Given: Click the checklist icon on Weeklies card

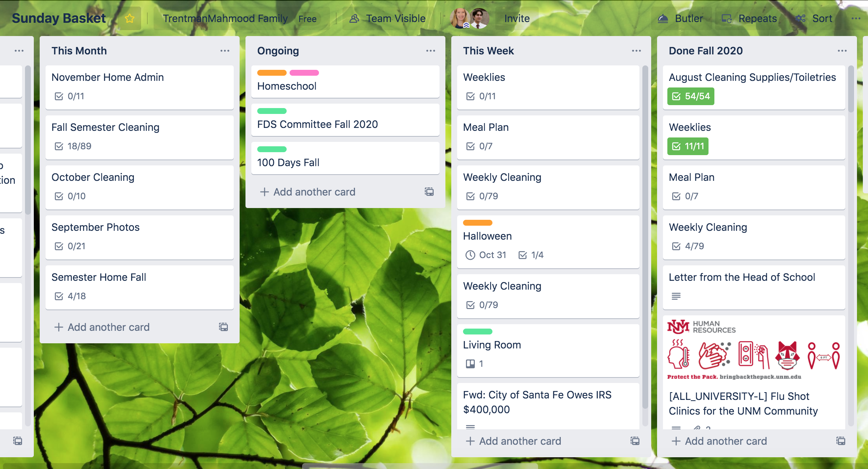Looking at the screenshot, I should click(469, 95).
